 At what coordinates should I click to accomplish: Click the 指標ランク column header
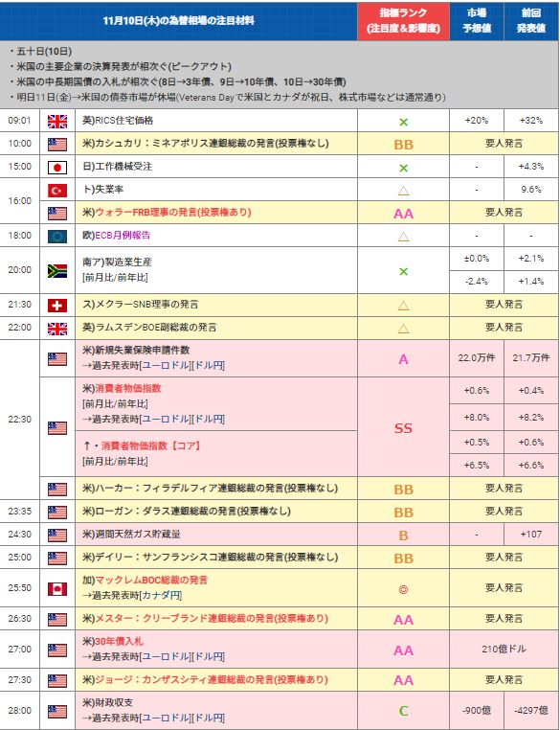pyautogui.click(x=403, y=20)
